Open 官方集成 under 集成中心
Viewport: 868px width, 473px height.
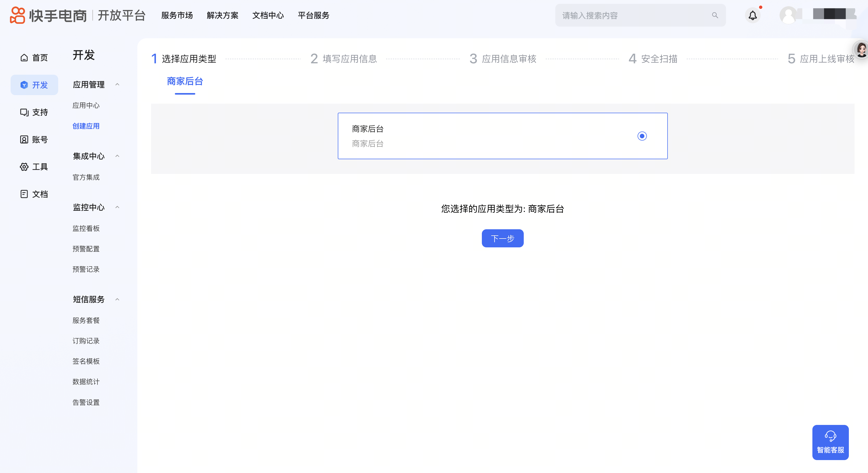(86, 177)
